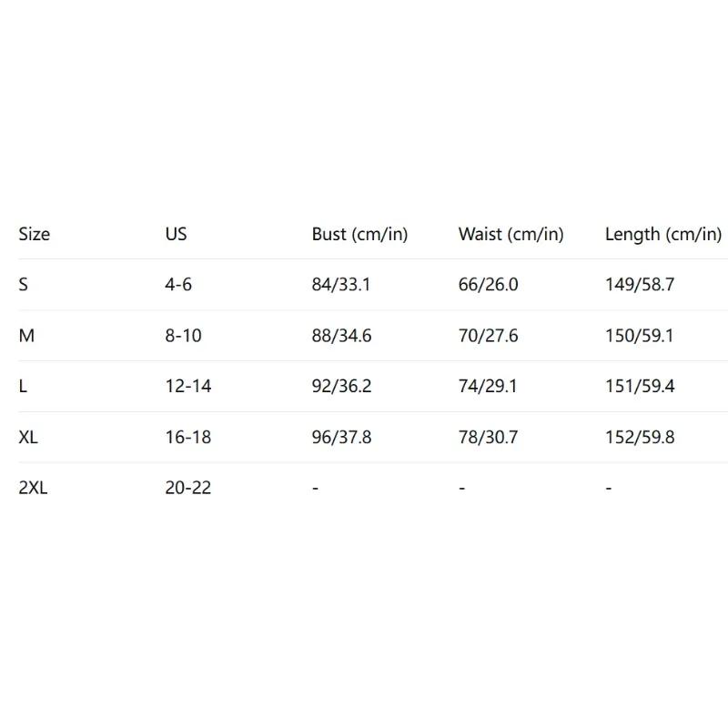The height and width of the screenshot is (728, 728).
Task: Click the S size row label
Action: pos(24,285)
